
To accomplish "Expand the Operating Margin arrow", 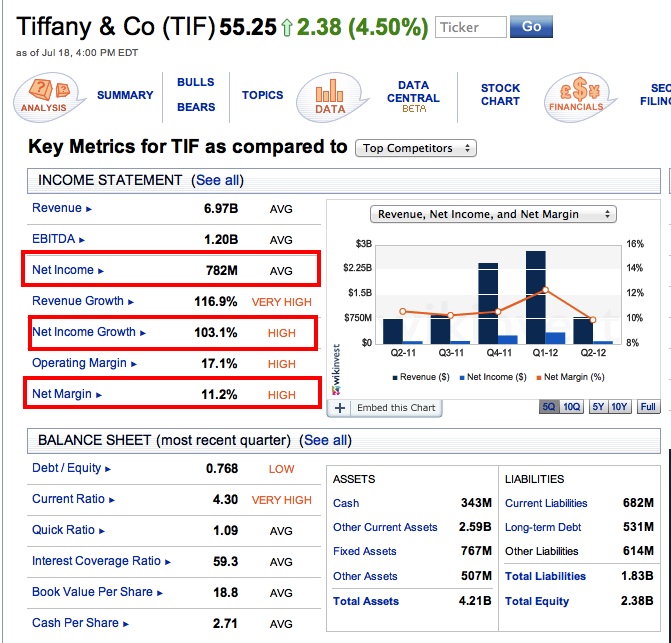I will pyautogui.click(x=134, y=364).
